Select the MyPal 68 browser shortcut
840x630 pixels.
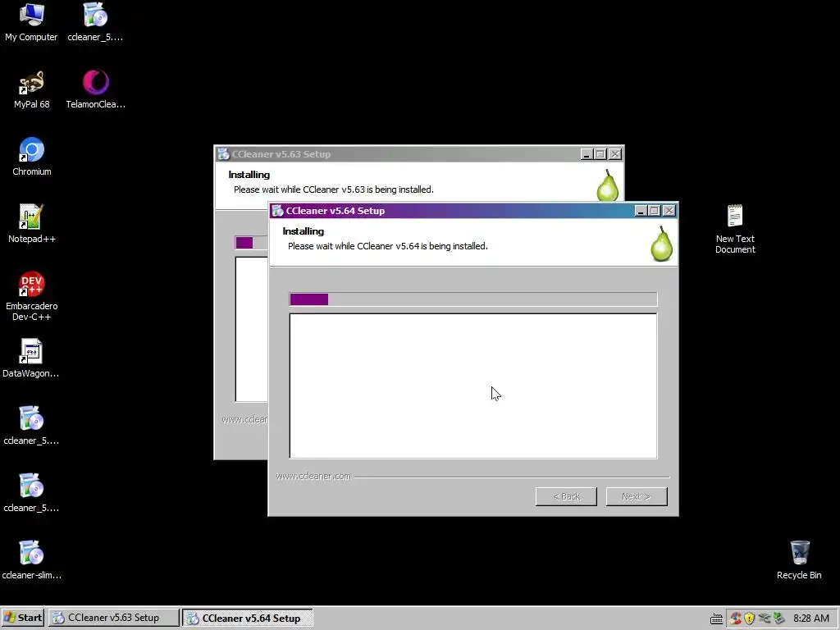(31, 83)
